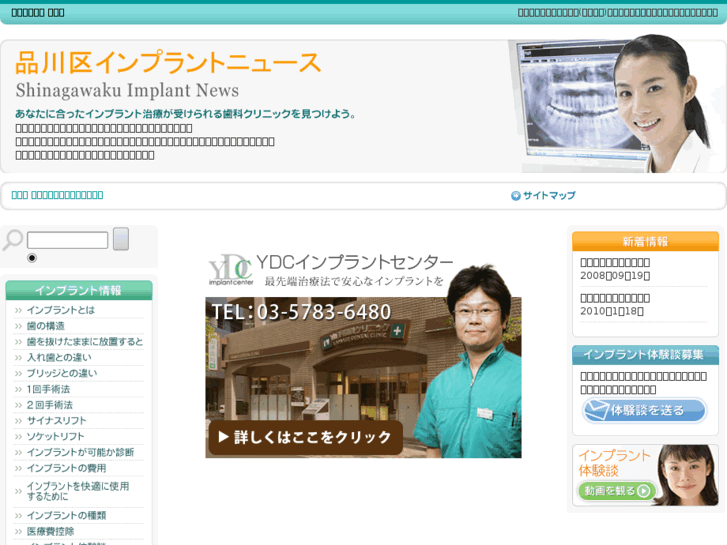The image size is (727, 545).
Task: Open 医療費控除 link
Action: pos(51,531)
